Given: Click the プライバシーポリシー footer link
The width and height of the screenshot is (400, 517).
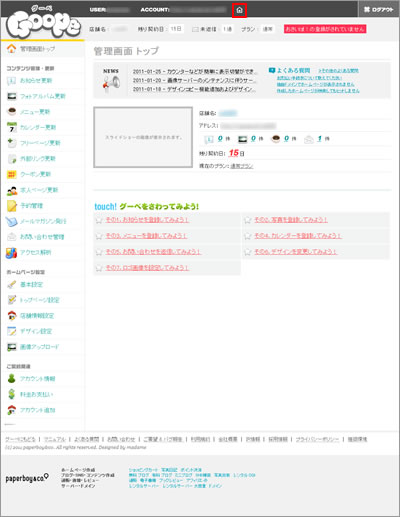Looking at the screenshot, I should (x=317, y=439).
